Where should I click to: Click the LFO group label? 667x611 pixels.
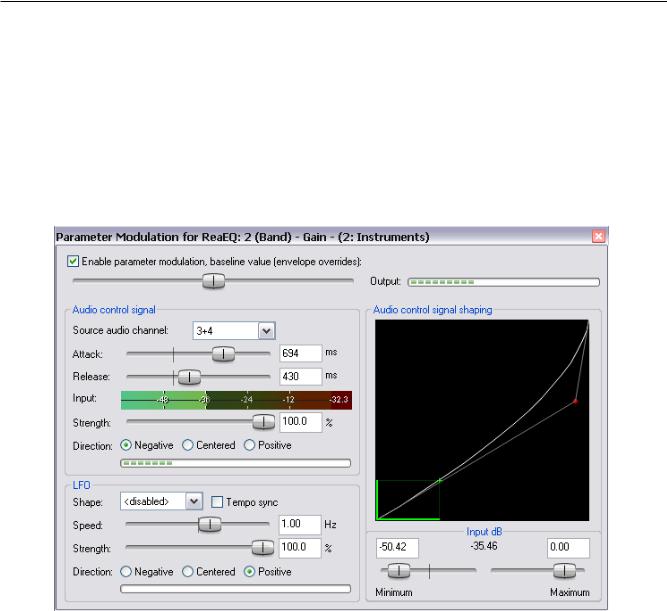coord(81,485)
